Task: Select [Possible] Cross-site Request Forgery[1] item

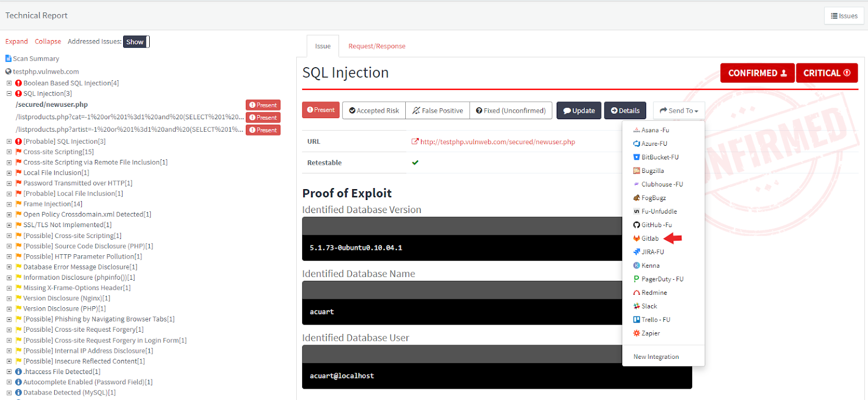Action: [84, 330]
